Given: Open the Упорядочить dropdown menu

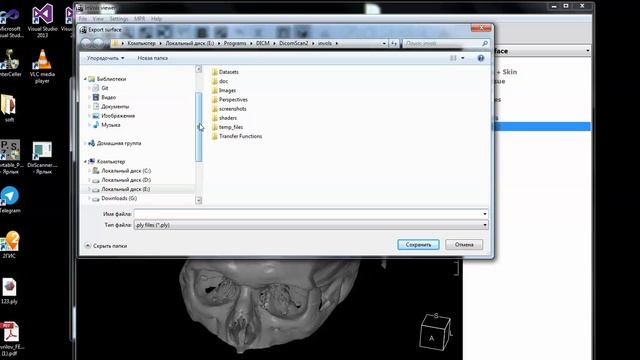Looking at the screenshot, I should click(105, 58).
